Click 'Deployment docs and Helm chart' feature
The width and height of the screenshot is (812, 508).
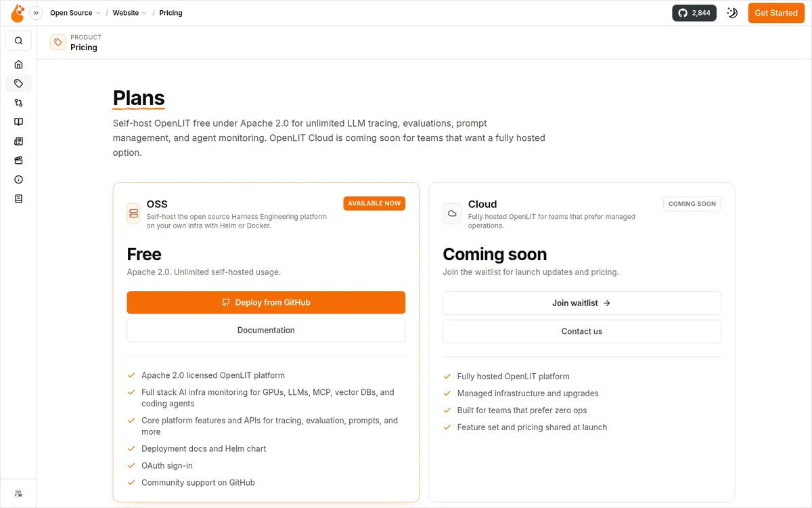coord(204,448)
